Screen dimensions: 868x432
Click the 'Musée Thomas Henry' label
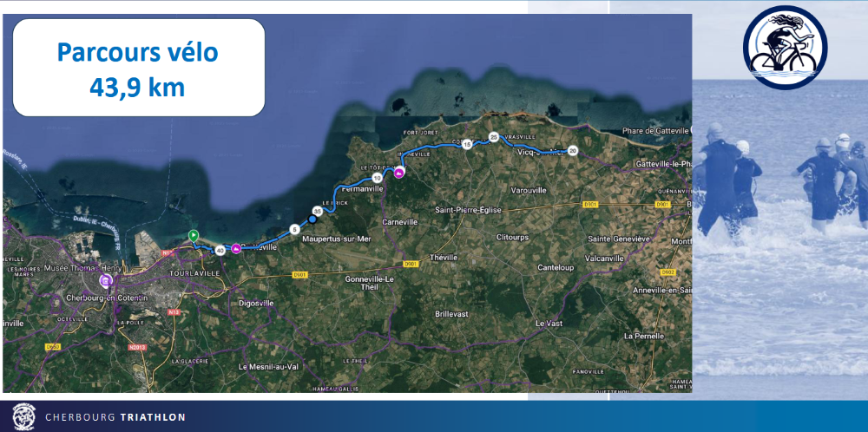click(83, 268)
